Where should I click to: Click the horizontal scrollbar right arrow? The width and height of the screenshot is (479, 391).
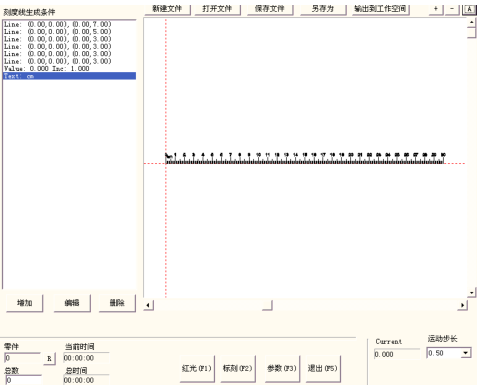tap(462, 305)
